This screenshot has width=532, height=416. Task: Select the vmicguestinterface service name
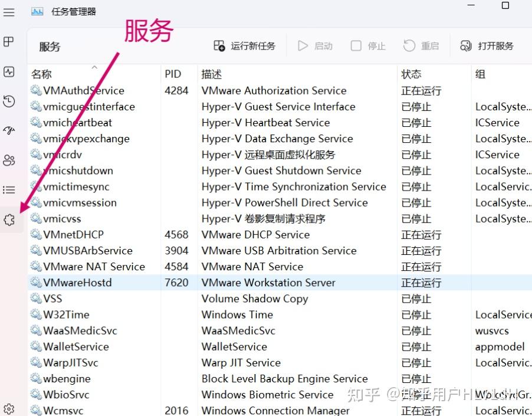(x=89, y=107)
